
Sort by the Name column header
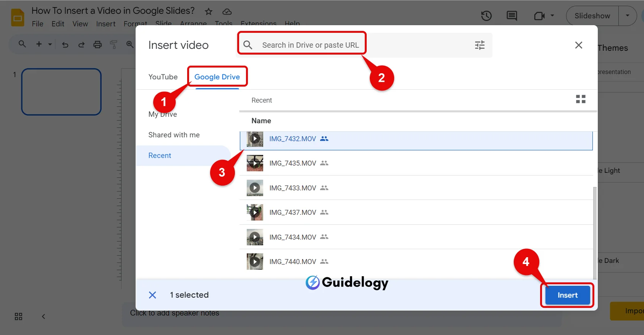261,121
